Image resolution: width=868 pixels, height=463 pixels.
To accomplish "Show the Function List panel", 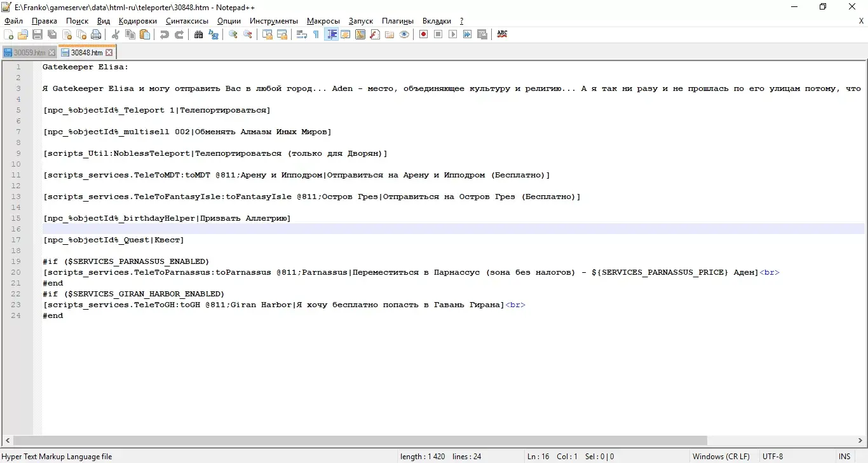I will [375, 34].
